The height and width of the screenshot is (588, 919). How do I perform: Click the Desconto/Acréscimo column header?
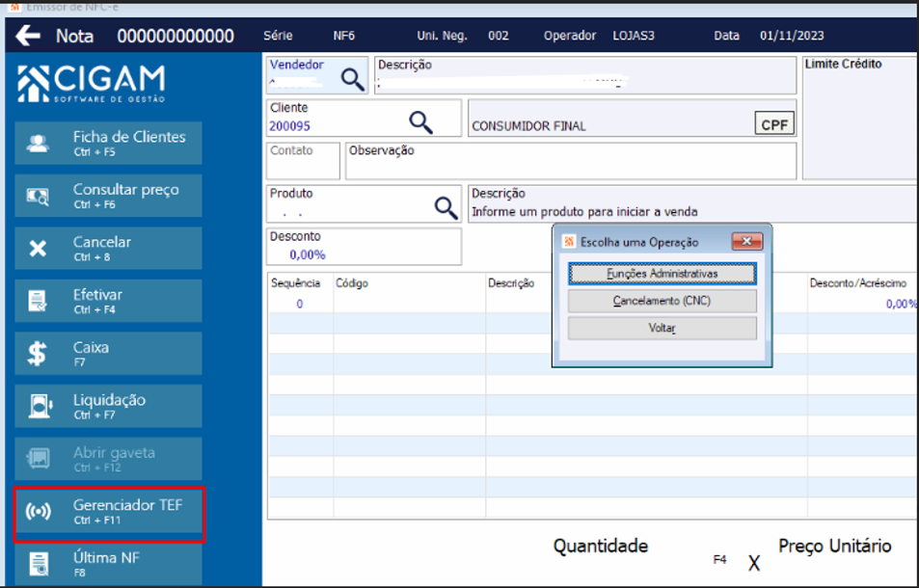click(x=858, y=283)
